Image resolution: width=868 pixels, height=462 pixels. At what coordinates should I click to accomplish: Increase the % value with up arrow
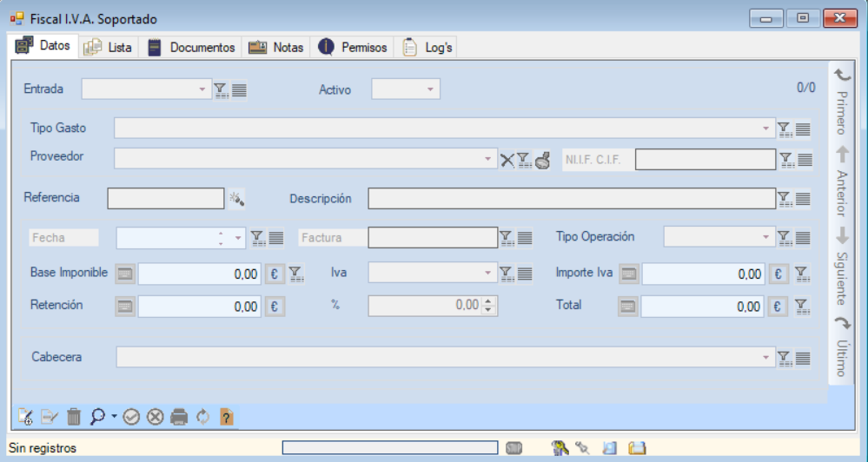pos(488,301)
